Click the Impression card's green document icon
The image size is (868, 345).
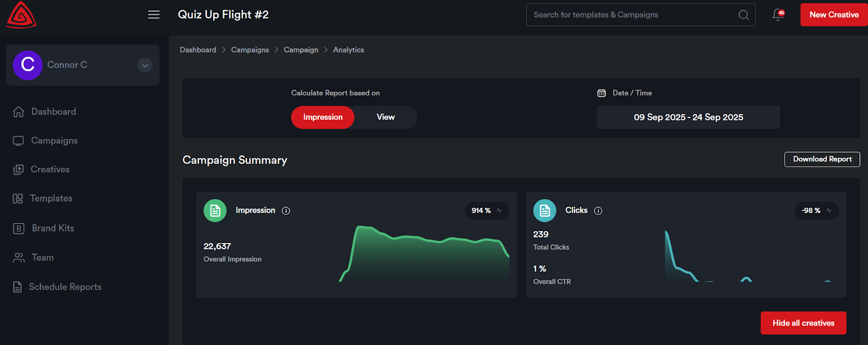coord(215,210)
